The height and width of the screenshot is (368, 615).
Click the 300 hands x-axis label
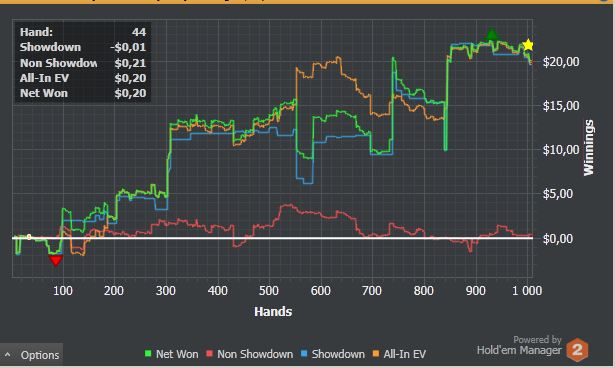point(166,291)
